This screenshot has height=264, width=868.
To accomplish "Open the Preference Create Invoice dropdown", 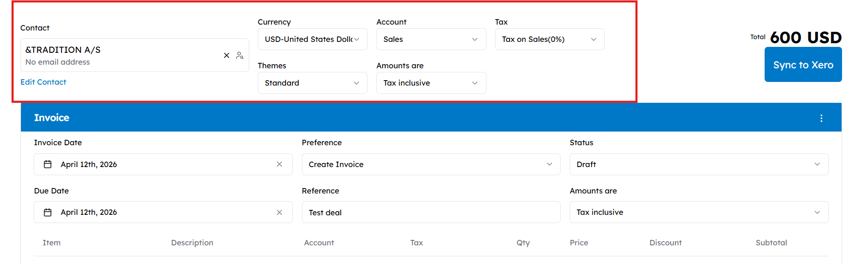I will click(431, 164).
